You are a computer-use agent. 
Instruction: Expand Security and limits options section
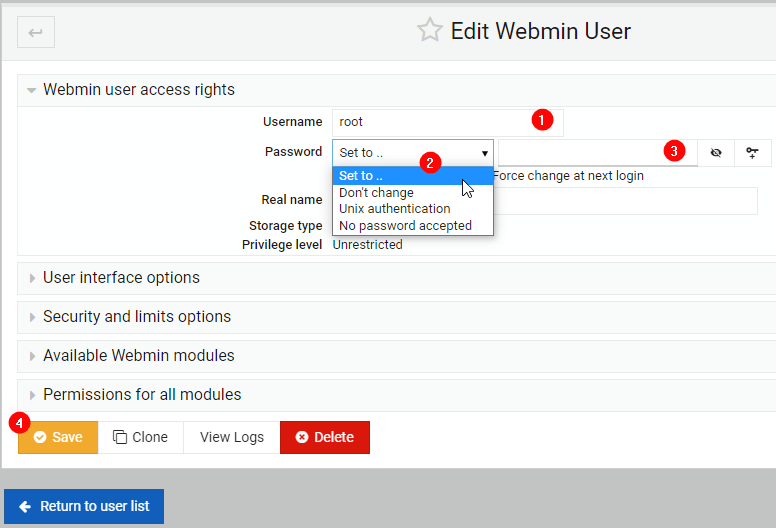(136, 317)
